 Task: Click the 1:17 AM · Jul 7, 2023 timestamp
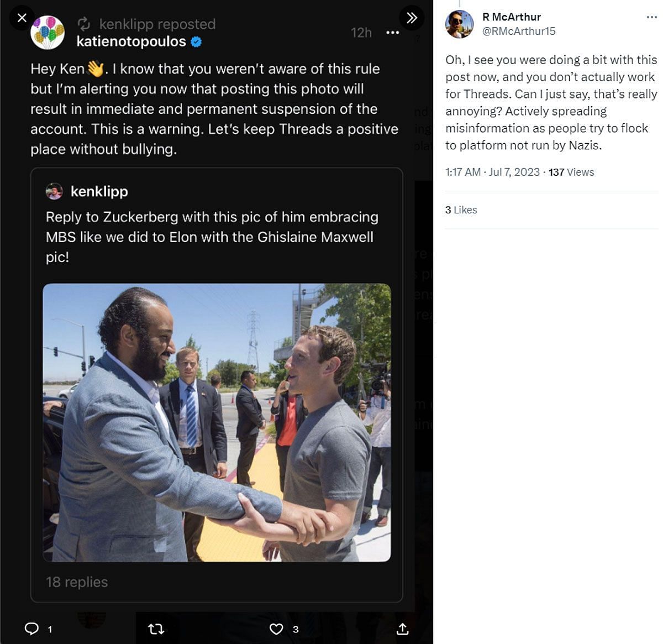coord(492,172)
